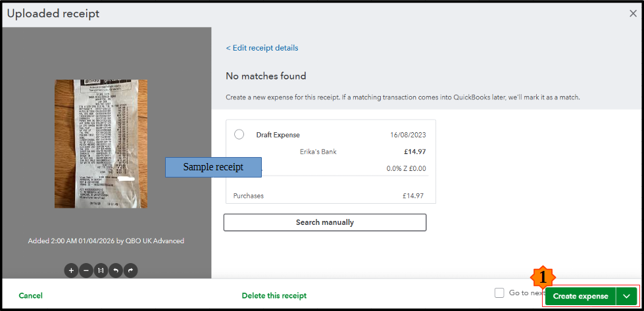Zoom out of the receipt image
Screen dimensions: 644x311
[x=86, y=270]
